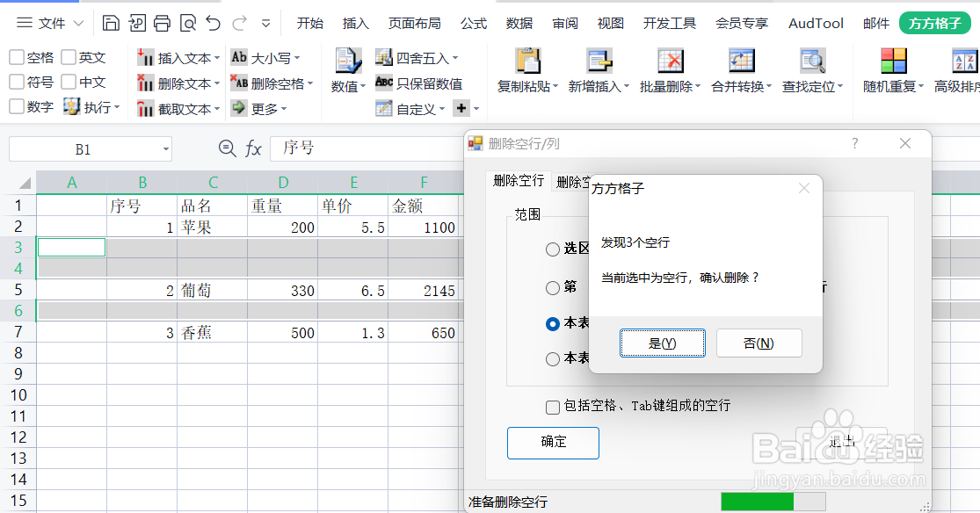Expand the 批量删除 dropdown arrow
Screen dimensions: 980x513
pyautogui.click(x=698, y=87)
